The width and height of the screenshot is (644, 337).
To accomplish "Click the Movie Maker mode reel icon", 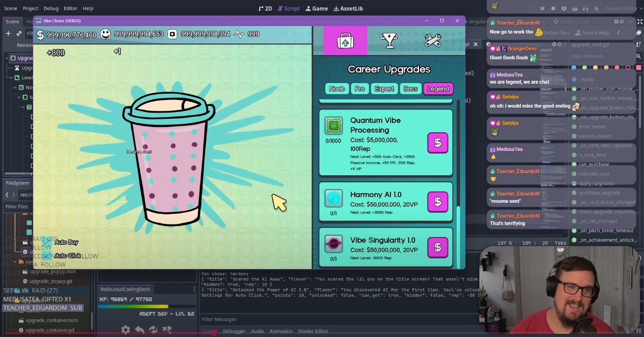I will 597,8.
